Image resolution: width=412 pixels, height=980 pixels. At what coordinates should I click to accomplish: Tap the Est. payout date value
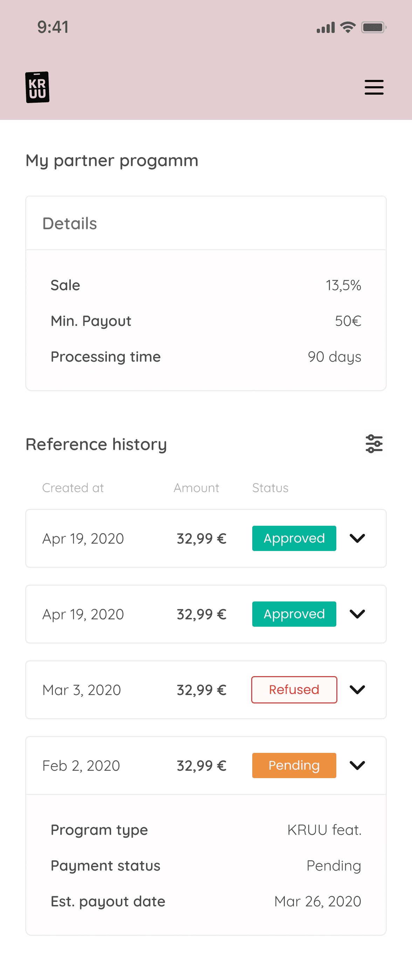(x=318, y=901)
